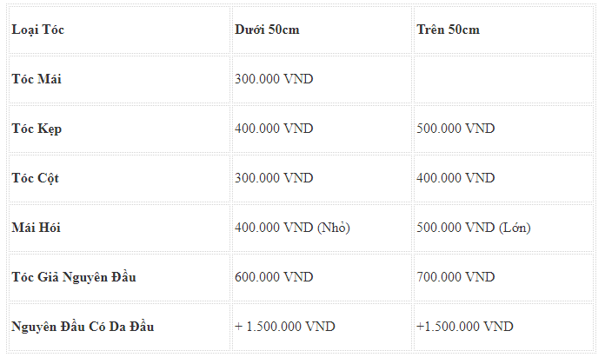Click Tóc Mái price under Dưới 50cm
605x364 pixels.
coord(274,79)
